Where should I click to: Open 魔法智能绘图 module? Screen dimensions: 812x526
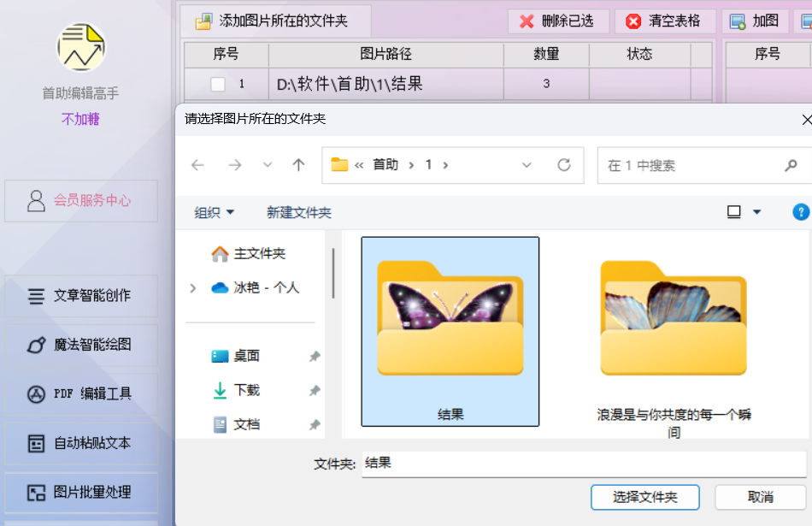coord(81,346)
